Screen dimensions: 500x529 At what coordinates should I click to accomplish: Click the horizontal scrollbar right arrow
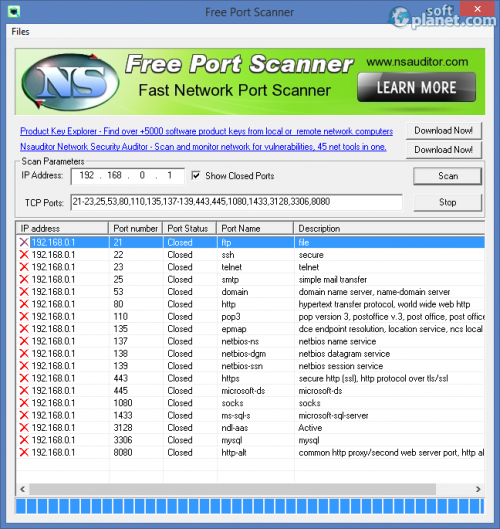(478, 489)
